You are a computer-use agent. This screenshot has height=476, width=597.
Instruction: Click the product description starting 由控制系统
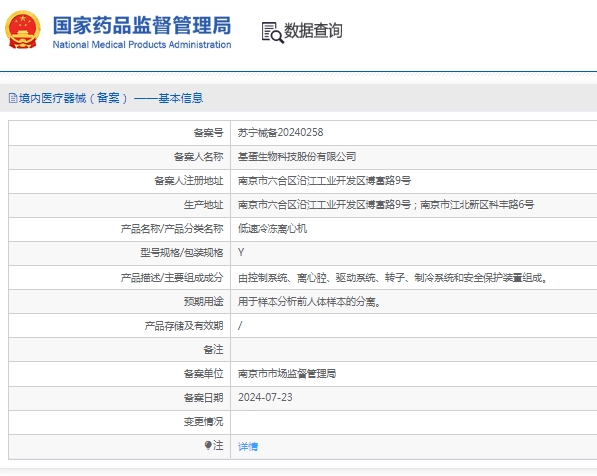(x=393, y=278)
